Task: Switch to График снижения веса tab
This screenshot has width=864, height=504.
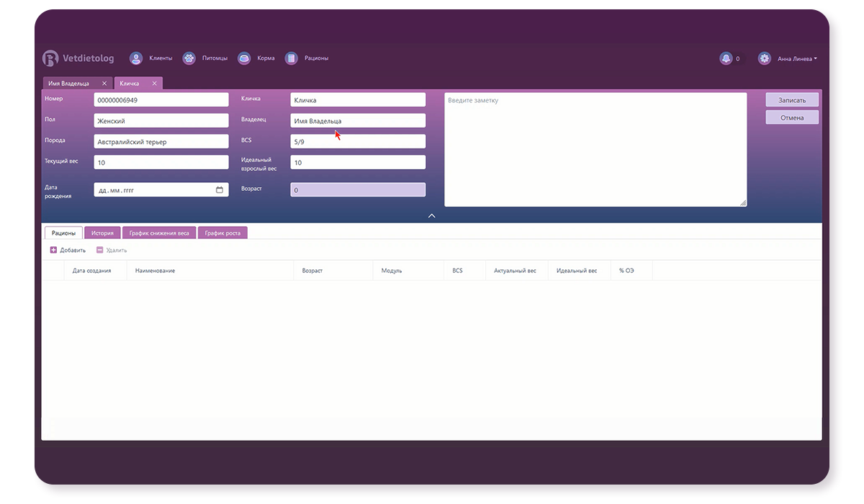Action: click(x=159, y=233)
